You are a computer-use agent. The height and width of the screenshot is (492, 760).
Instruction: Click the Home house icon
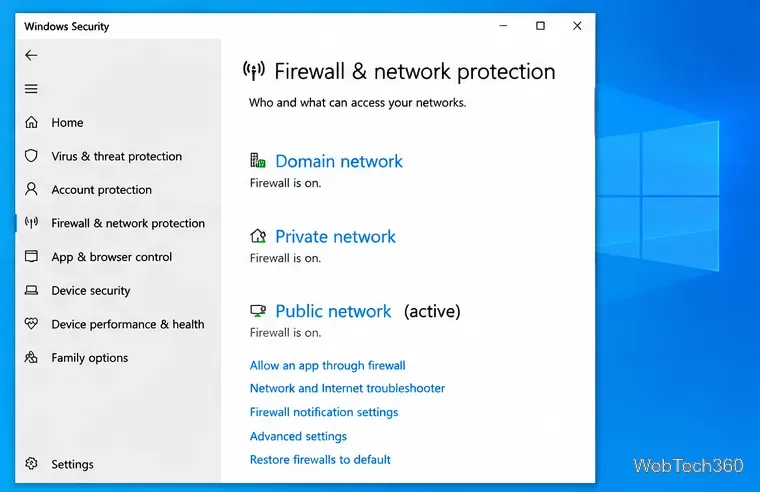31,122
